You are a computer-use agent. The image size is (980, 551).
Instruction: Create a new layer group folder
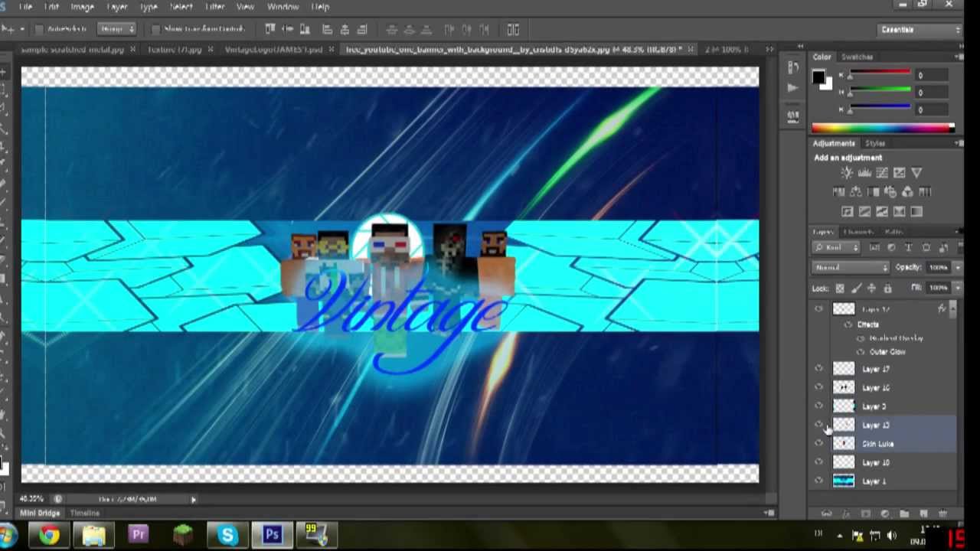click(904, 514)
